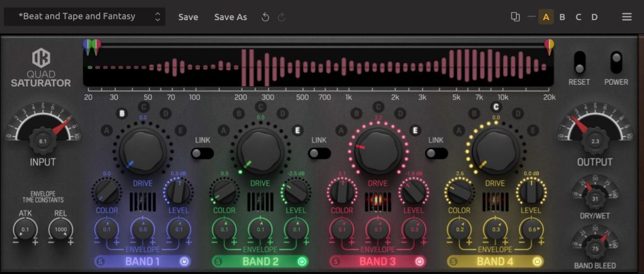
Task: Open the preset name dropdown
Action: [x=84, y=17]
